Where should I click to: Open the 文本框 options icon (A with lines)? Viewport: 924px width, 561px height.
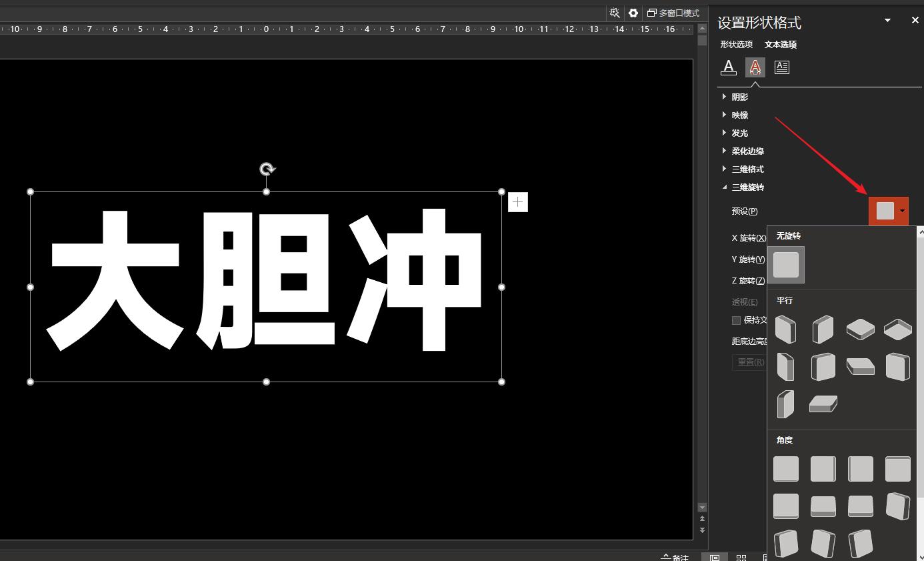[781, 67]
